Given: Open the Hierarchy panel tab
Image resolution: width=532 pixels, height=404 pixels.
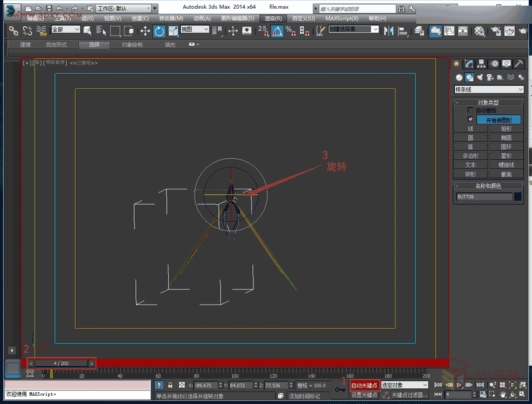Looking at the screenshot, I should 482,64.
